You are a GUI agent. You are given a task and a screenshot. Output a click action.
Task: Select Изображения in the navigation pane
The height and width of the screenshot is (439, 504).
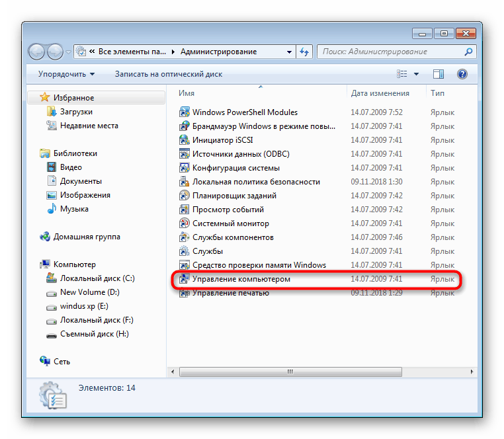pos(85,195)
